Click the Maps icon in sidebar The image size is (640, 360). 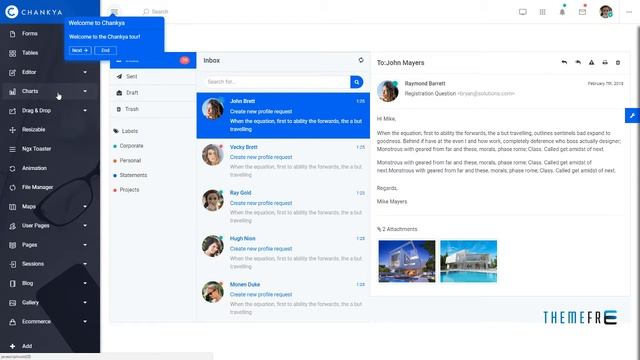point(12,207)
